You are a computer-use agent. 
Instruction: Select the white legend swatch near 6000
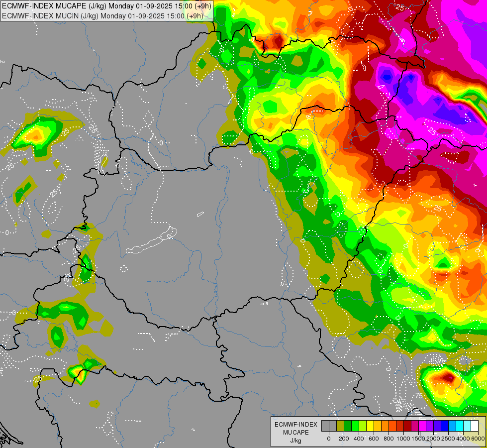tap(474, 426)
